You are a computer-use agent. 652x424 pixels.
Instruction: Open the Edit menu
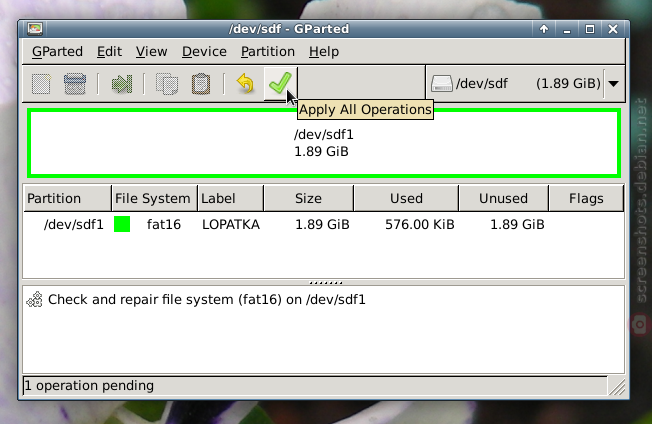(x=109, y=52)
